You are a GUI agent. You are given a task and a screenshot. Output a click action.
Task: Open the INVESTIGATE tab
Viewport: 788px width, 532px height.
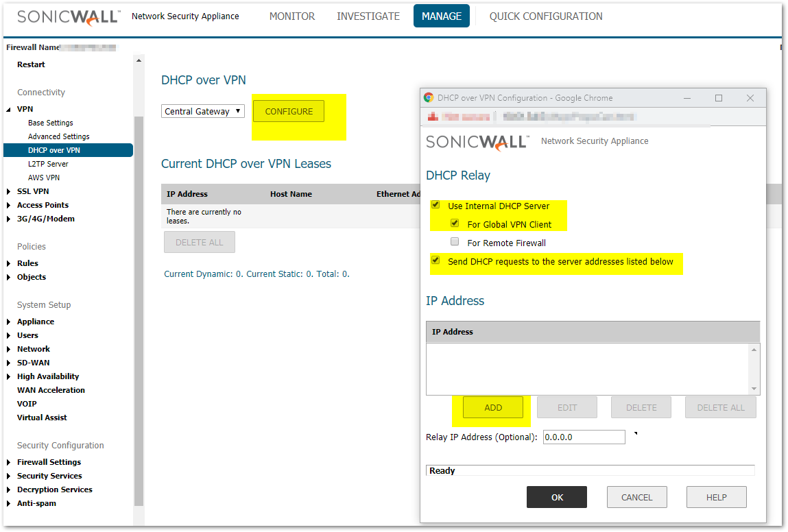click(x=368, y=16)
